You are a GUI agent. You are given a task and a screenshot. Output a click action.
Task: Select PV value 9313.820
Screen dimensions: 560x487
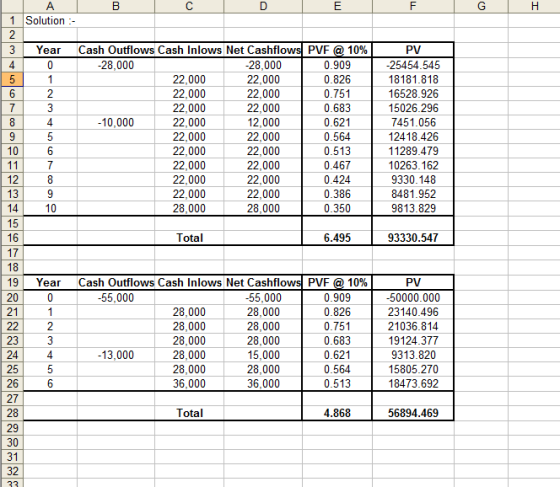point(413,355)
